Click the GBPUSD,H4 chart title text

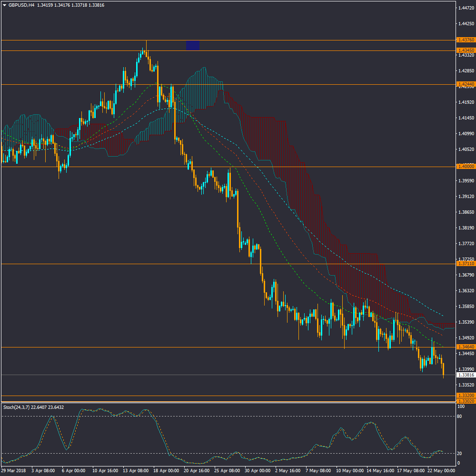coord(21,5)
